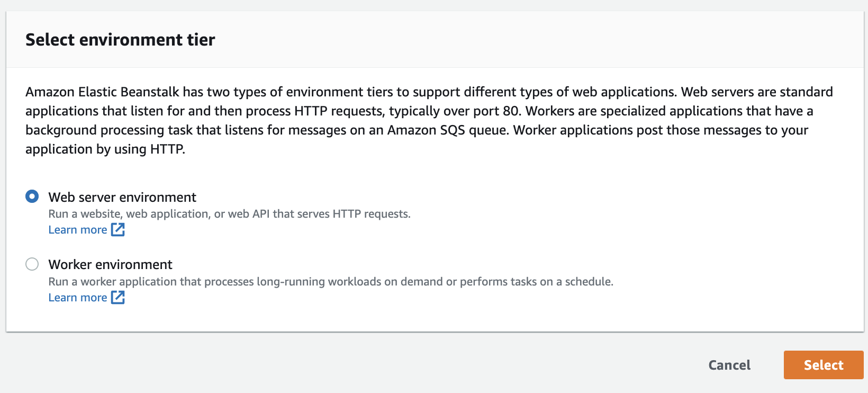868x393 pixels.
Task: Choose the Worker environment radio option
Action: [32, 264]
